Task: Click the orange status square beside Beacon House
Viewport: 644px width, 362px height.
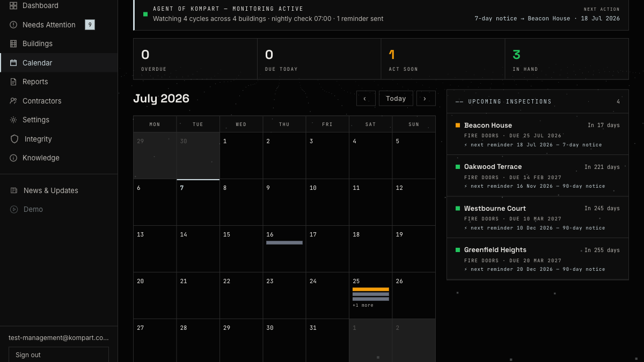Action: [458, 125]
